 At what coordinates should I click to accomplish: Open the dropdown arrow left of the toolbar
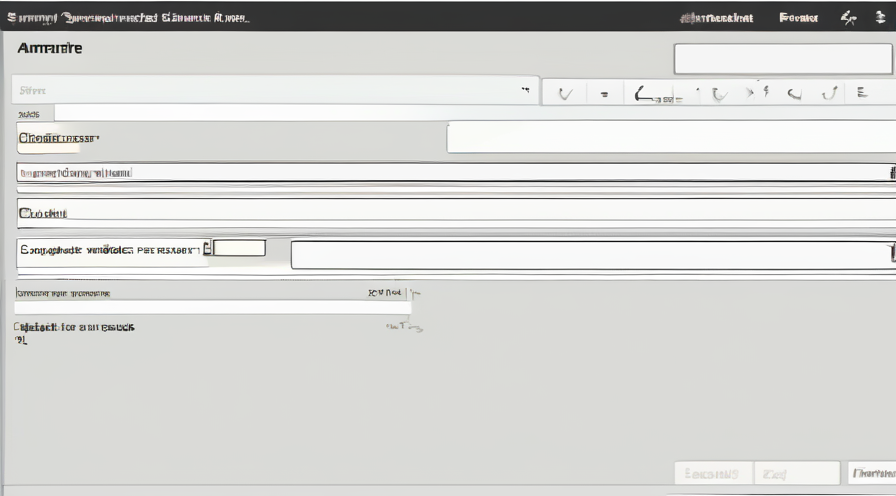(524, 91)
